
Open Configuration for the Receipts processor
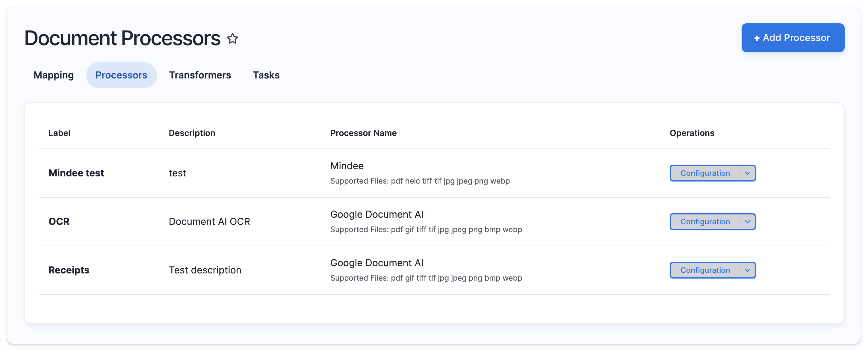[x=704, y=270]
